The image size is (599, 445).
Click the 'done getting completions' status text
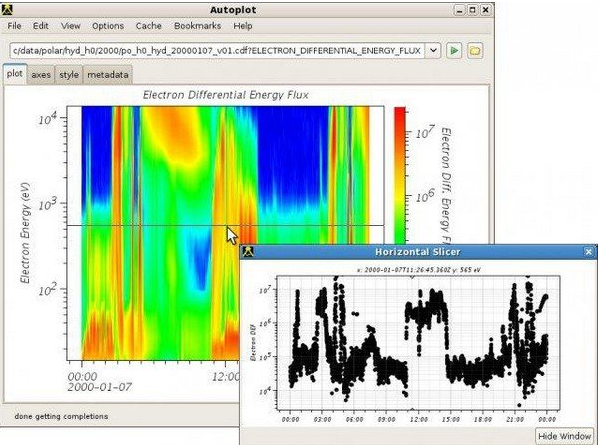point(61,416)
